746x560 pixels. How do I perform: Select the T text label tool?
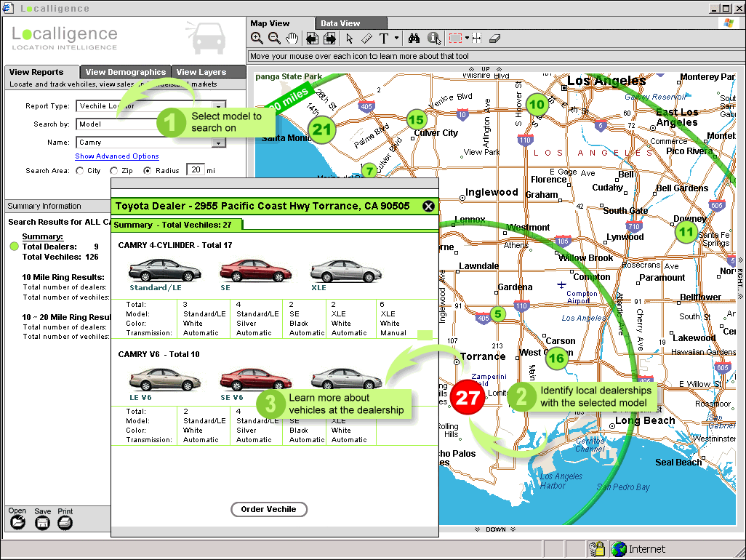pos(384,38)
